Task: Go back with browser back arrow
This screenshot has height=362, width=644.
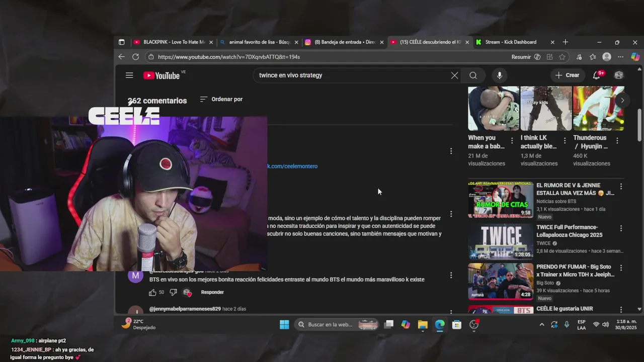Action: point(121,57)
